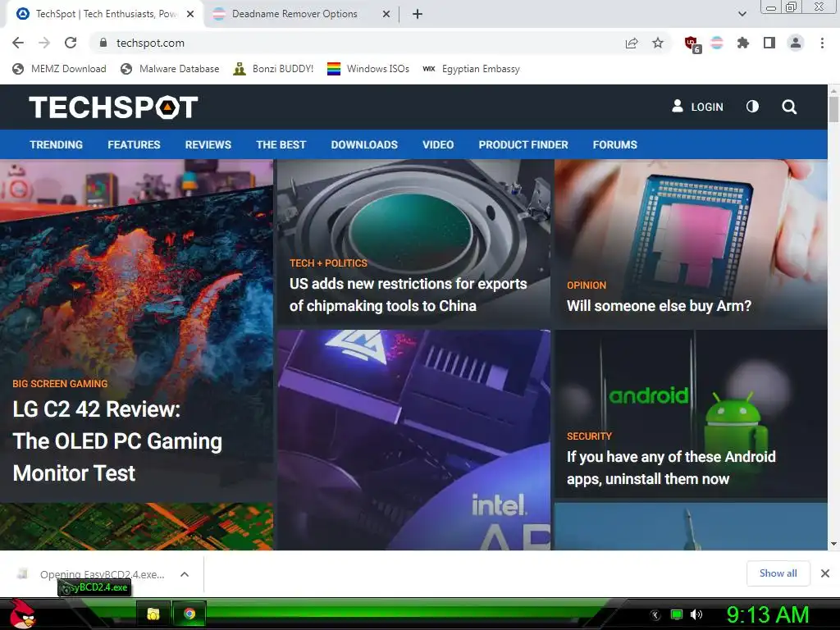Viewport: 840px width, 630px height.
Task: Click the 9:13 AM clock
Action: pos(767,614)
